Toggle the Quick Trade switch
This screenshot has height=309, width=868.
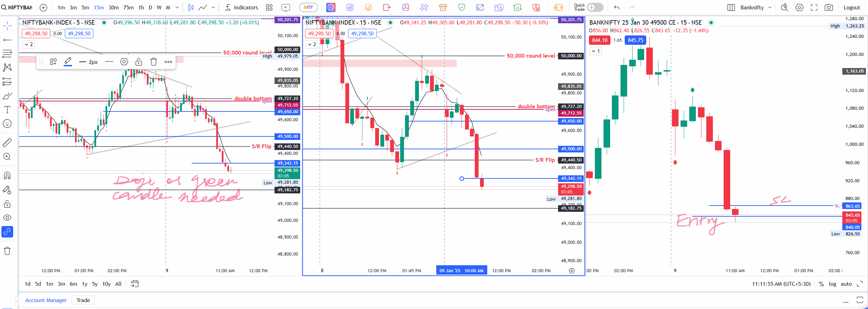click(x=595, y=7)
